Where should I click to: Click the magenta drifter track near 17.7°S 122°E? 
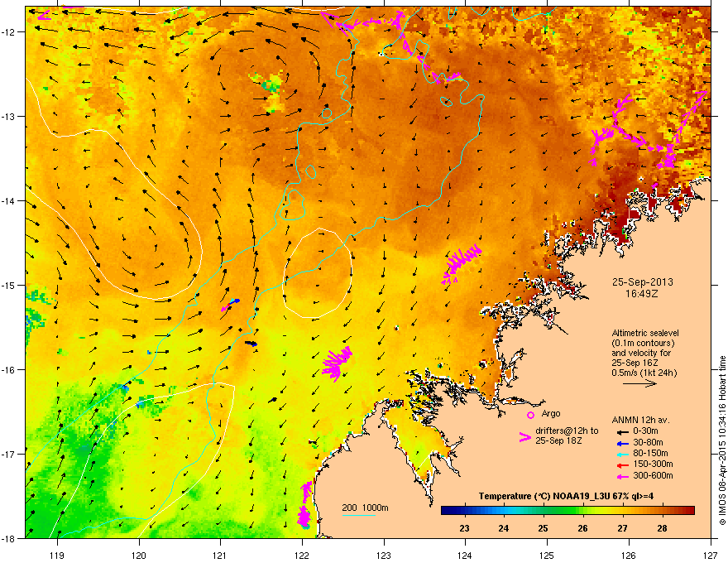(x=304, y=505)
